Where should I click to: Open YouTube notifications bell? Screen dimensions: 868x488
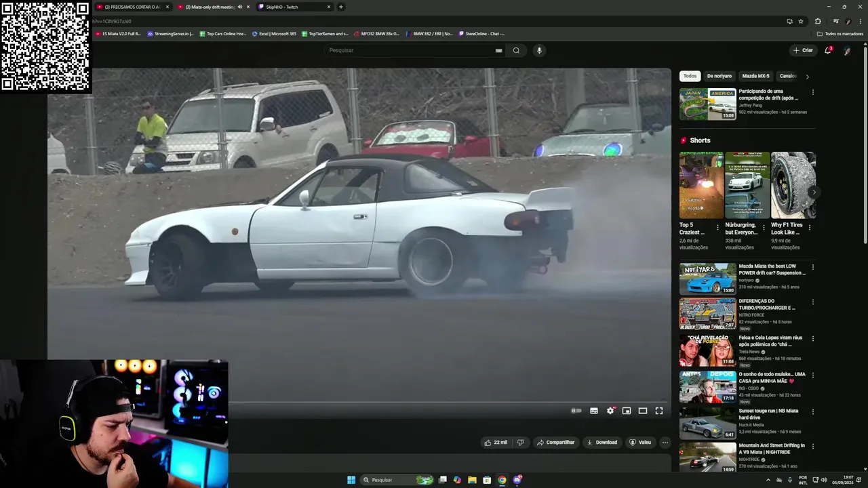pos(827,50)
